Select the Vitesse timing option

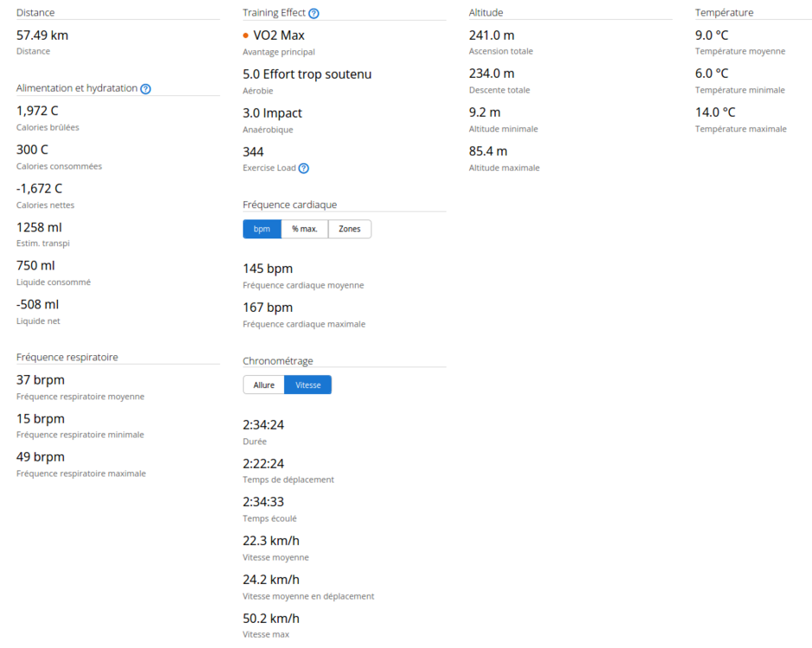point(308,384)
